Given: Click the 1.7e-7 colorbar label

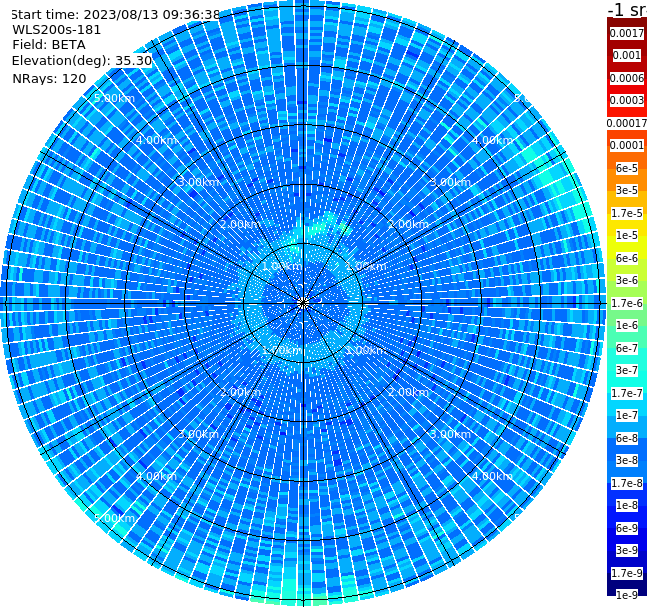Looking at the screenshot, I should click(x=627, y=393).
